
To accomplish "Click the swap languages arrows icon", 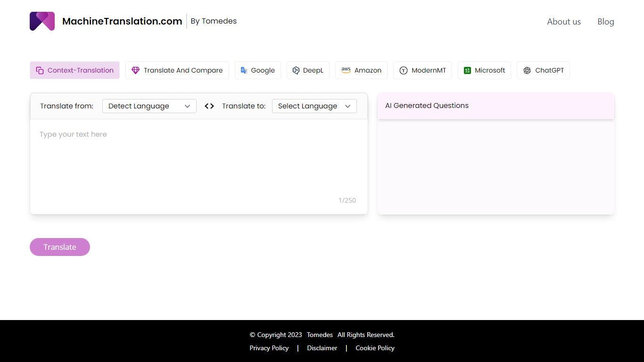I will [x=209, y=106].
